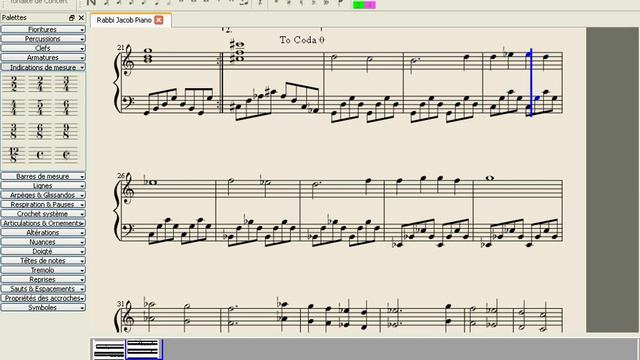Select the 4/4 time signature
The width and height of the screenshot is (640, 360).
point(14,107)
